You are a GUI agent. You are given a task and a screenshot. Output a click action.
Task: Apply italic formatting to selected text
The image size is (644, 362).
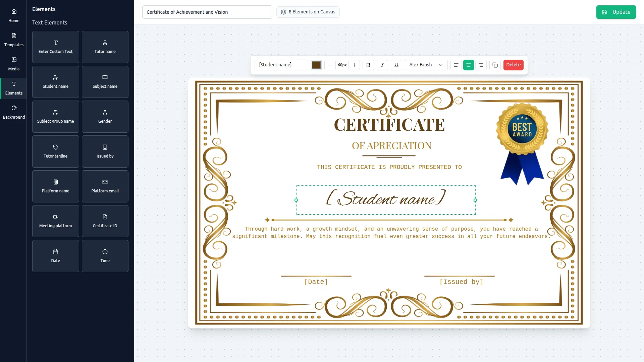click(382, 65)
